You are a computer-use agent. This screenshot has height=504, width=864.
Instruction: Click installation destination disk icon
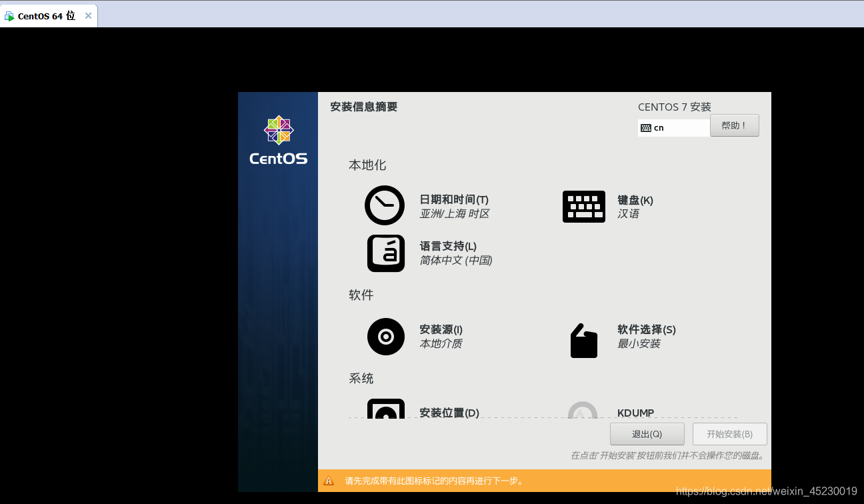tap(386, 408)
